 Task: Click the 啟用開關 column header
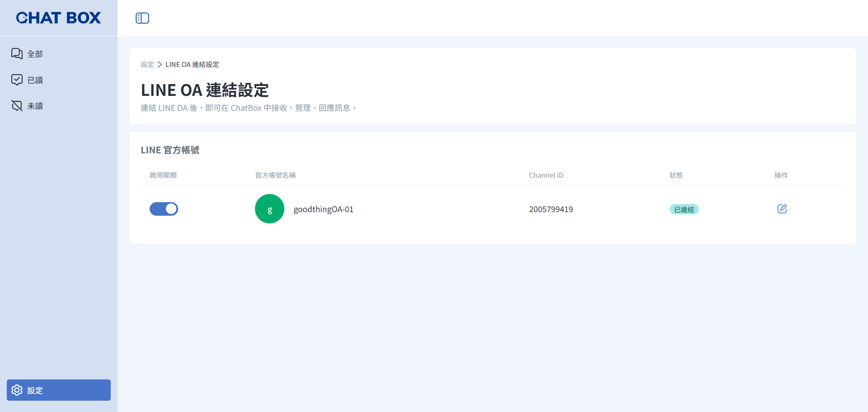[x=163, y=175]
